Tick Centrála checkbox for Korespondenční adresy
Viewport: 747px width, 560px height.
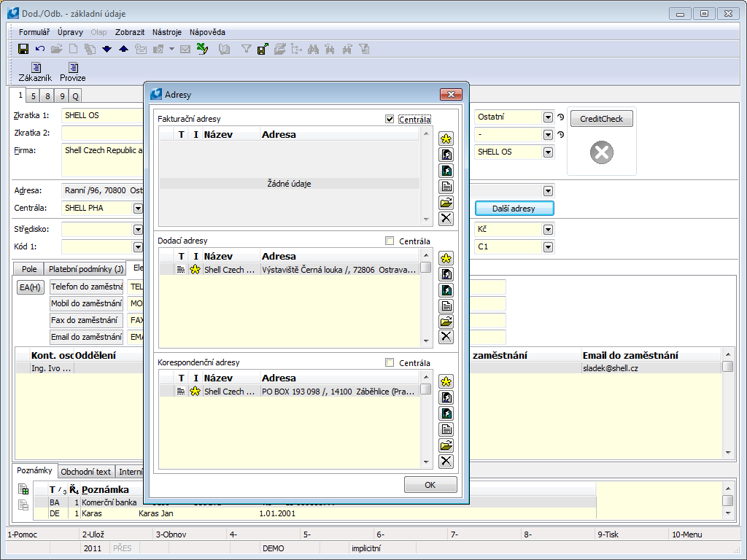tap(390, 363)
